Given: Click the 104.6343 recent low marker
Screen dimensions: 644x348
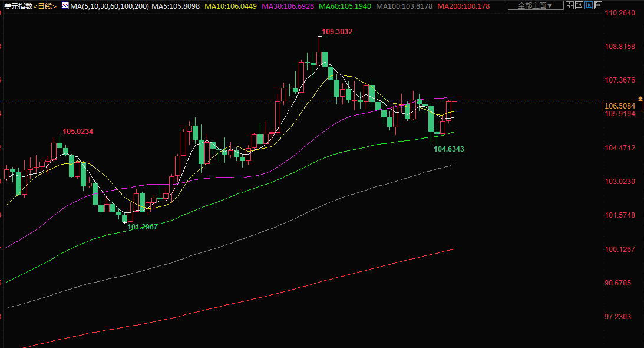Looking at the screenshot, I should coord(449,149).
